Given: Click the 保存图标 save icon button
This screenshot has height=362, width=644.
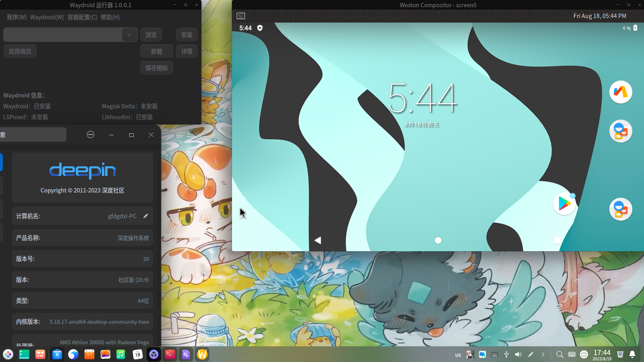Looking at the screenshot, I should (157, 68).
